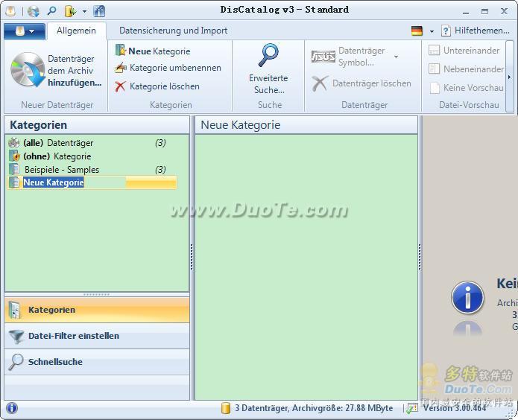Select Untereinander preview layout
Viewport: 518px width, 420px height.
464,51
